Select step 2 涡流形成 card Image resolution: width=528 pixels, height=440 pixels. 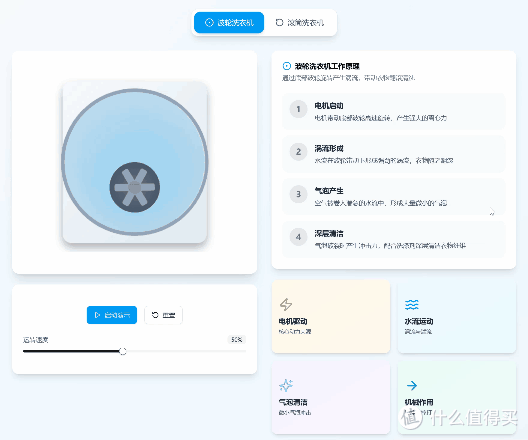(x=394, y=154)
